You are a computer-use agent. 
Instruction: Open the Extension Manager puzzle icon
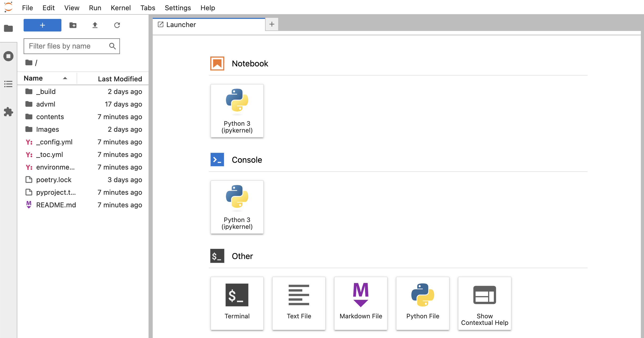coord(8,112)
